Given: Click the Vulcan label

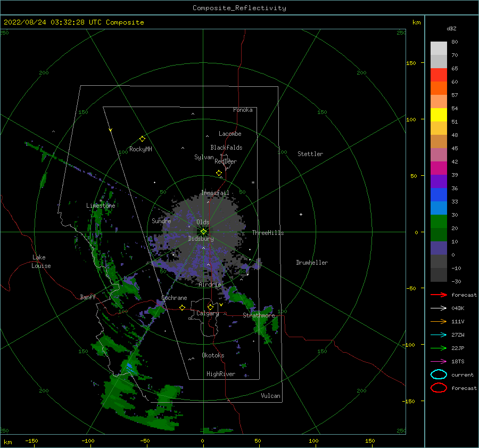Looking at the screenshot, I should point(270,396).
